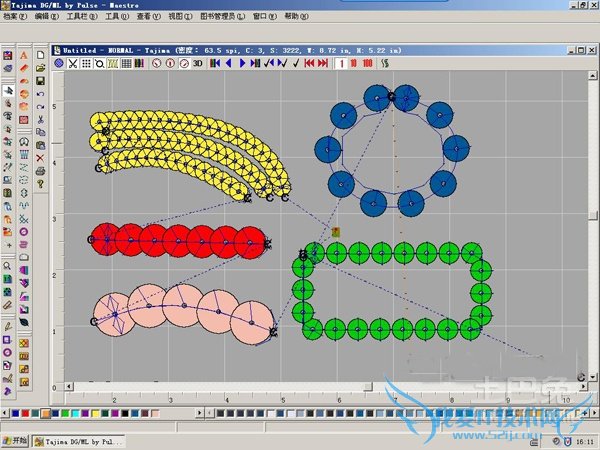Step one stitch forward with blue right arrow
The height and width of the screenshot is (450, 600).
tap(242, 63)
